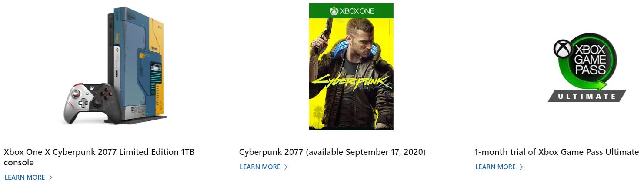Click the green Xbox One banner on the cover

pos(351,11)
